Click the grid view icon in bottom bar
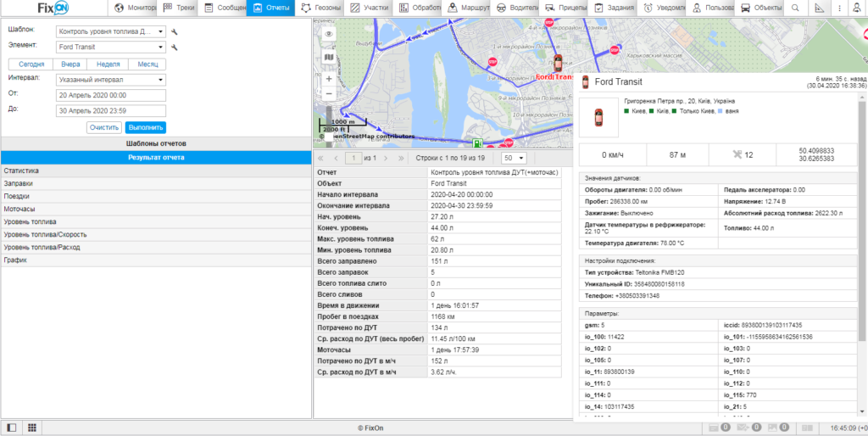Viewport: 868px width, 436px height. point(31,428)
